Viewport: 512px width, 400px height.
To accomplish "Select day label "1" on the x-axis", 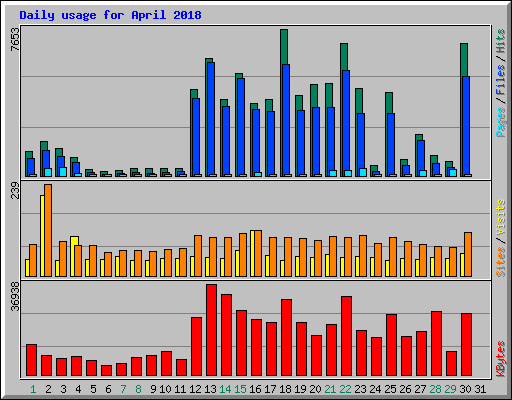I will pyautogui.click(x=33, y=389).
